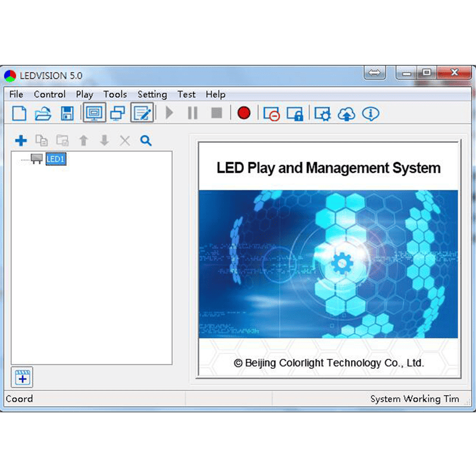Click the LED Play and Management System banner
The height and width of the screenshot is (476, 476).
click(328, 168)
